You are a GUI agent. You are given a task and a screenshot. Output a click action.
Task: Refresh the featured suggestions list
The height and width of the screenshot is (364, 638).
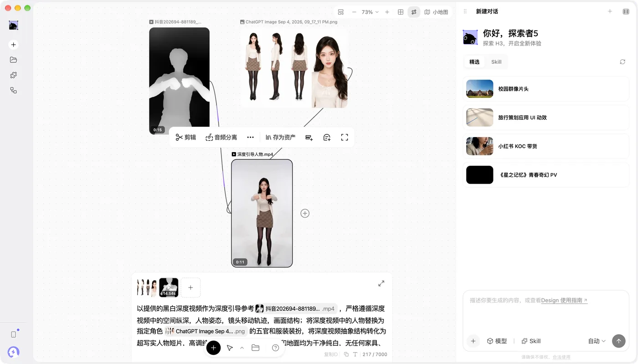623,62
